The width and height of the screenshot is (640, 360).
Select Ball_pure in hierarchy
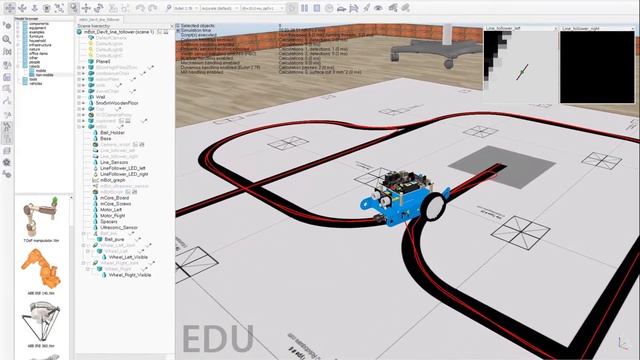tap(114, 239)
